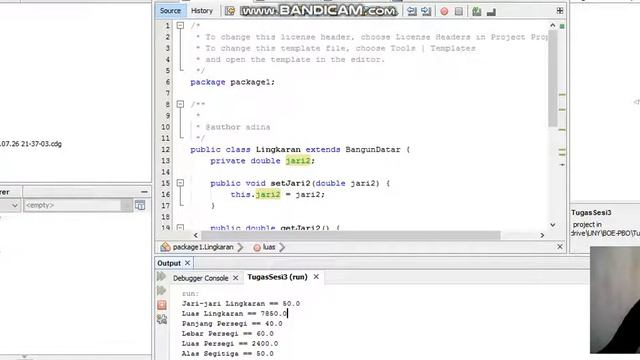Open the Debugger Console tab
This screenshot has height=360, width=640.
click(x=200, y=278)
